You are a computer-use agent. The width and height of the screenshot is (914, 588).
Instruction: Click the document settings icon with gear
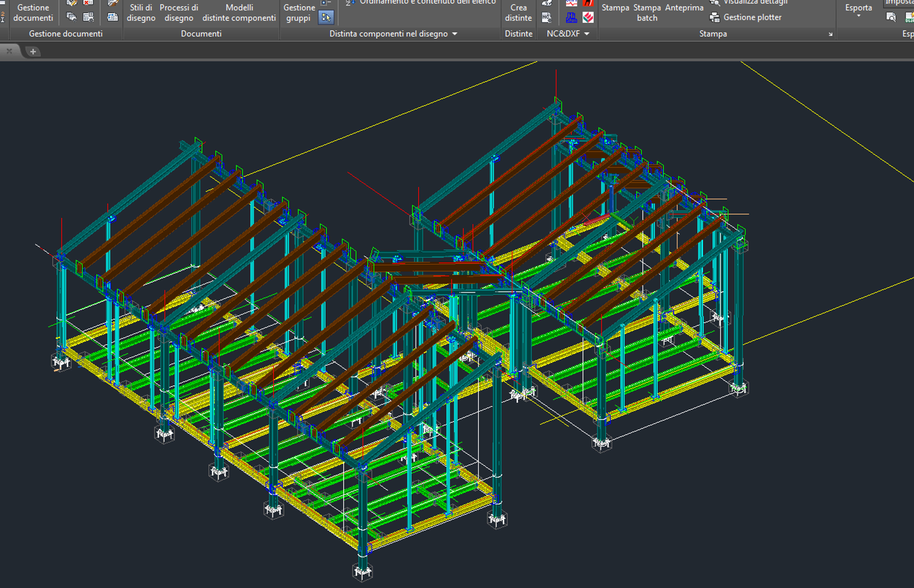tap(71, 17)
